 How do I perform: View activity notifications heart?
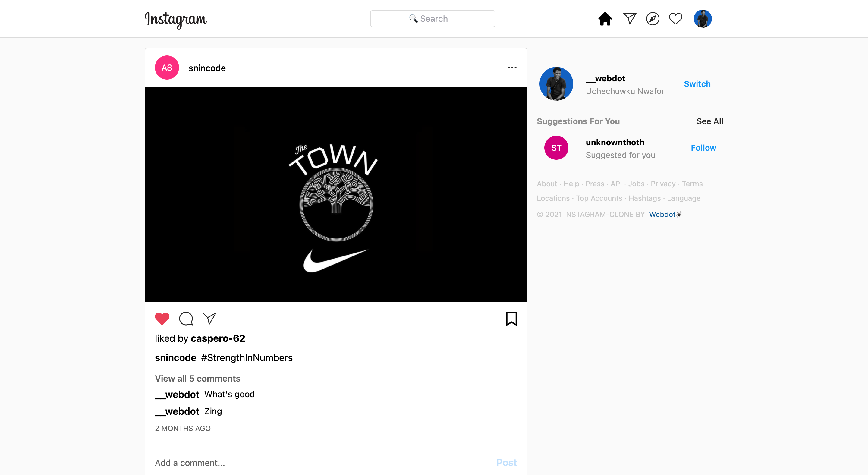(676, 19)
